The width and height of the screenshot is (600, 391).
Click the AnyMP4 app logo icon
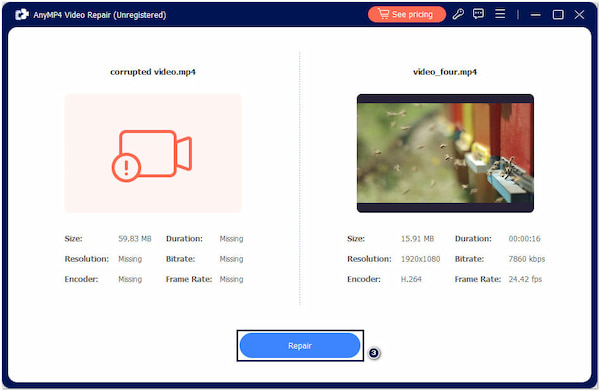click(x=22, y=15)
